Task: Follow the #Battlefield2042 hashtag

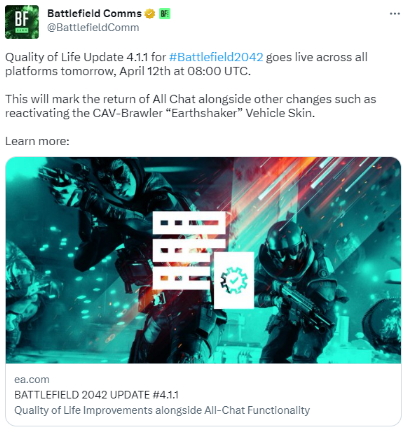Action: click(x=216, y=57)
